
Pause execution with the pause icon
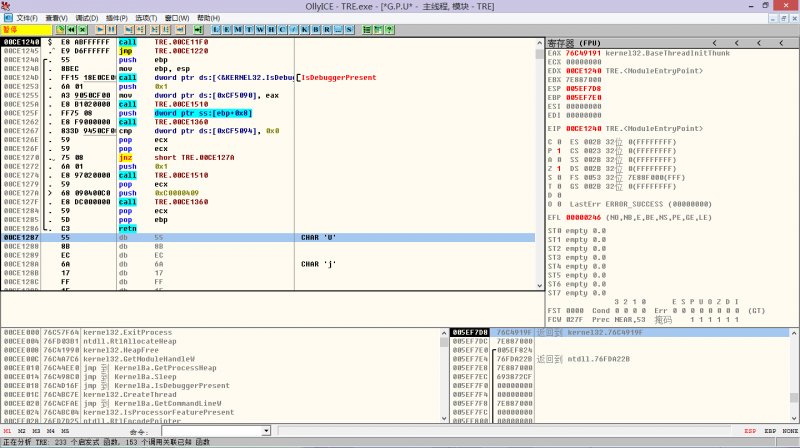(111, 30)
